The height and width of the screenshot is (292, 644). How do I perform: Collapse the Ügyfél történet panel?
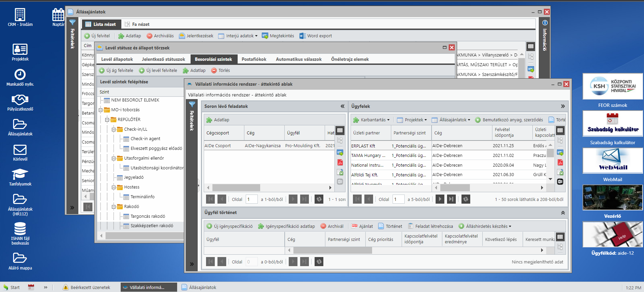tap(563, 213)
